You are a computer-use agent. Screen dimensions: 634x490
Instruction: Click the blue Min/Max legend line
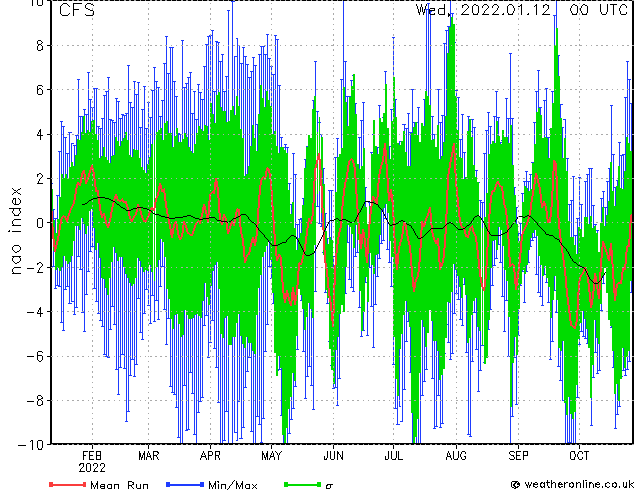(185, 484)
